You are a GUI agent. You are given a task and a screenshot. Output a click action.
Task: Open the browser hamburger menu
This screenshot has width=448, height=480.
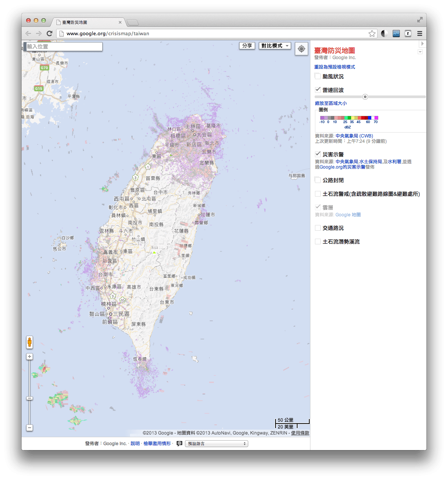pyautogui.click(x=420, y=33)
